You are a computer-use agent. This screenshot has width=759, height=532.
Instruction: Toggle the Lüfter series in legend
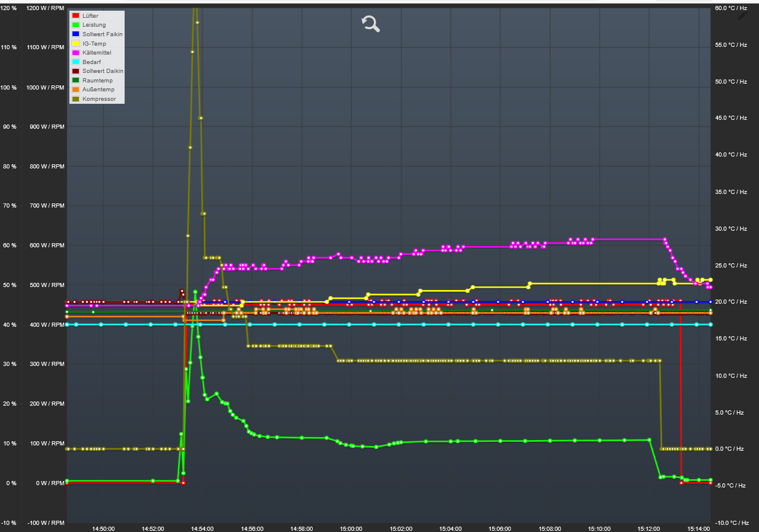tap(90, 15)
